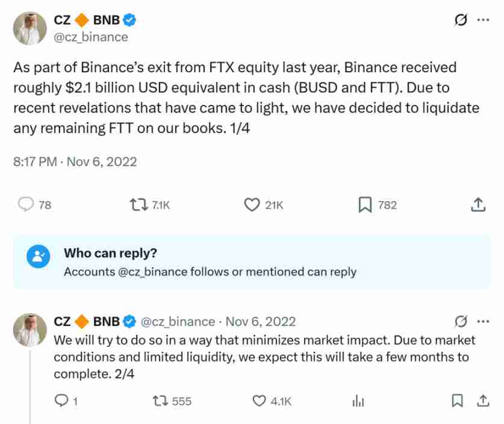Click the 8:17 PM · Nov 6, 2022 timestamp
The image size is (504, 424).
click(75, 161)
